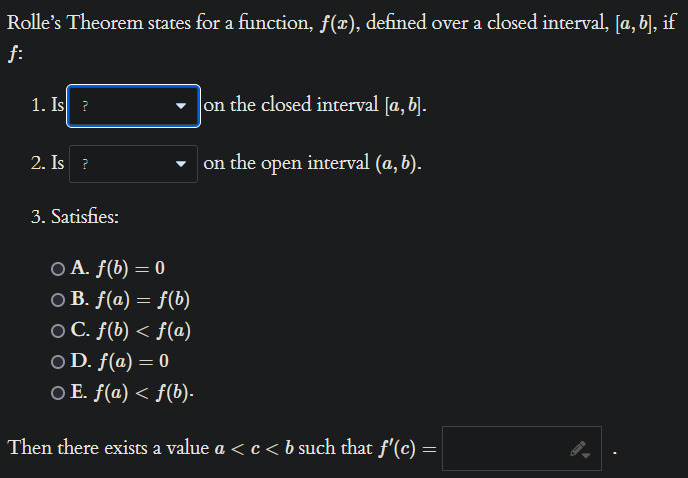The image size is (688, 478).
Task: Click the '?' placeholder in the second dropdown
Action: (85, 164)
